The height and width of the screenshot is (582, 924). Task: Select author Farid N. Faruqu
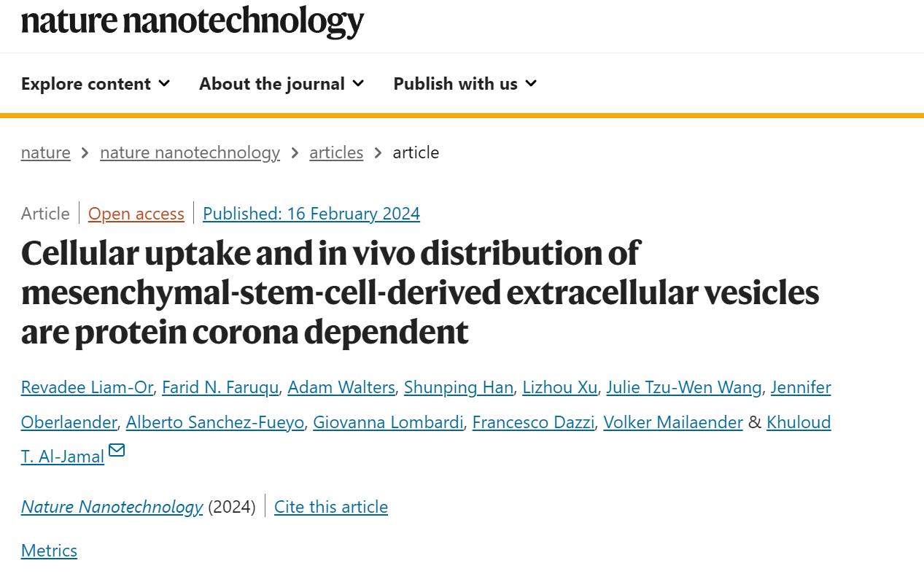pyautogui.click(x=220, y=387)
